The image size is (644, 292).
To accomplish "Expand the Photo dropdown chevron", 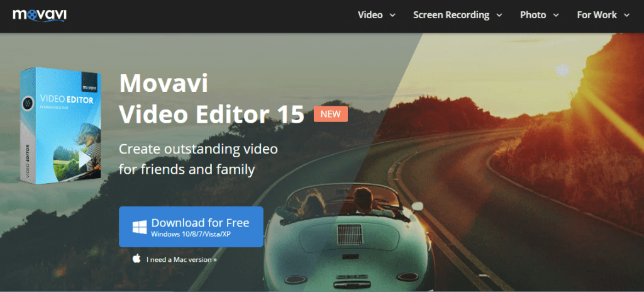I will [x=556, y=16].
